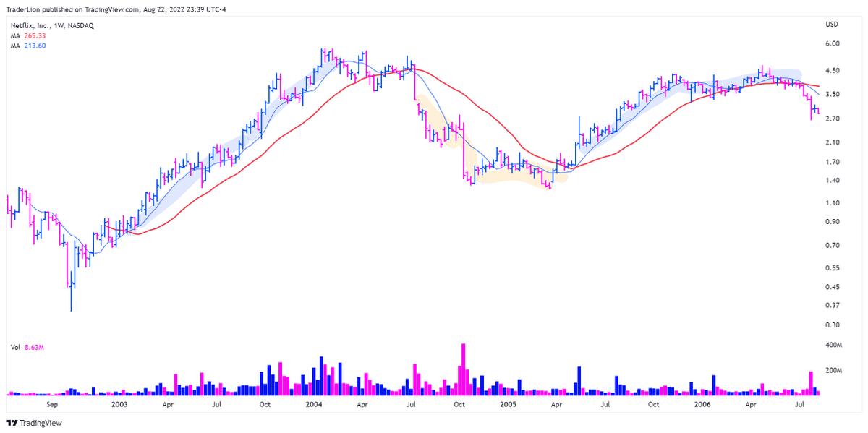Image resolution: width=868 pixels, height=433 pixels.
Task: Click the TradingView logo icon
Action: 12,424
